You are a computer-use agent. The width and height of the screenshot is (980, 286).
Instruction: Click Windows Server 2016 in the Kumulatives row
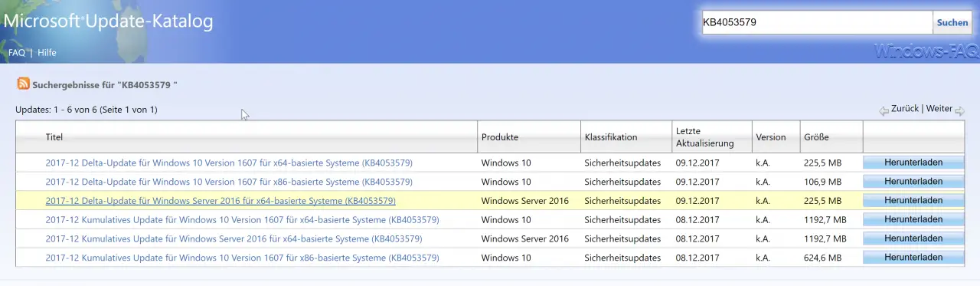pos(524,238)
